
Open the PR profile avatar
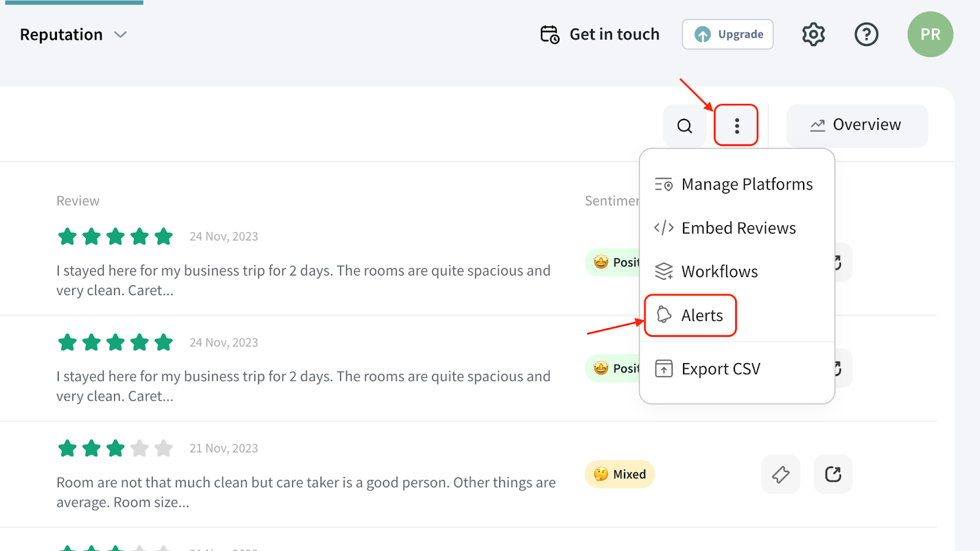click(930, 34)
